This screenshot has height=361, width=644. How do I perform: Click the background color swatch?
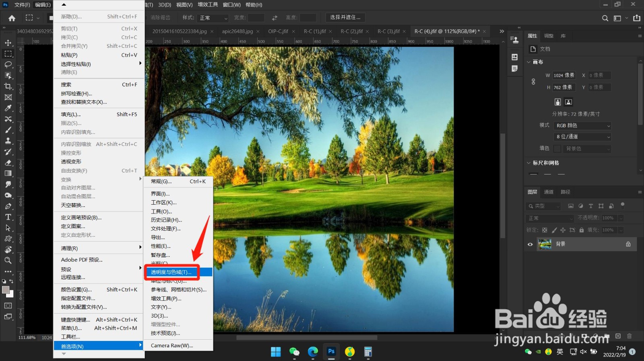point(10,294)
